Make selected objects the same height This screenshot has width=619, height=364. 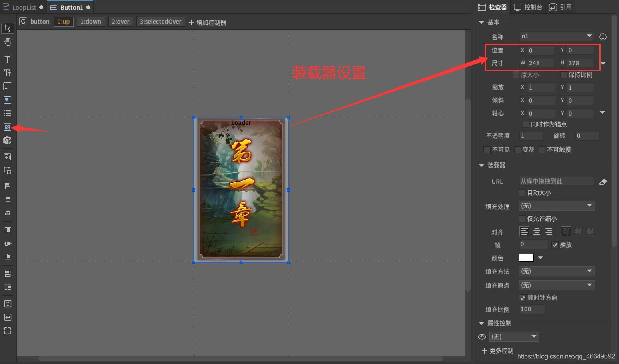pyautogui.click(x=7, y=304)
